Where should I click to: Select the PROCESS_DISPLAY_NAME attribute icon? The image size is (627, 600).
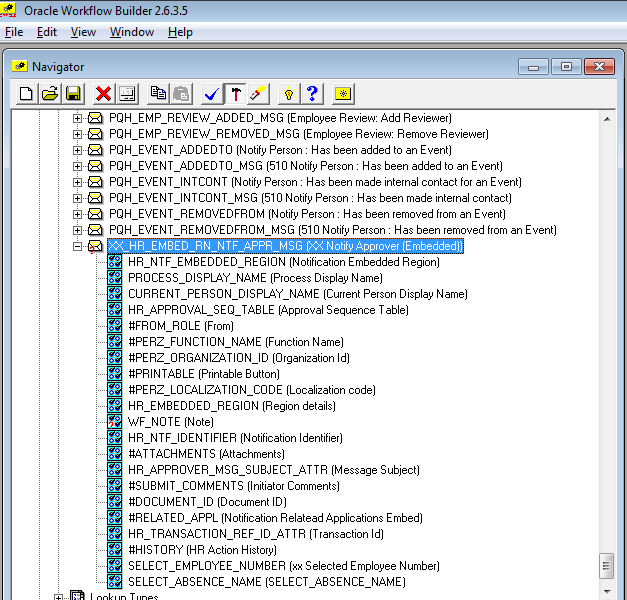(x=115, y=278)
